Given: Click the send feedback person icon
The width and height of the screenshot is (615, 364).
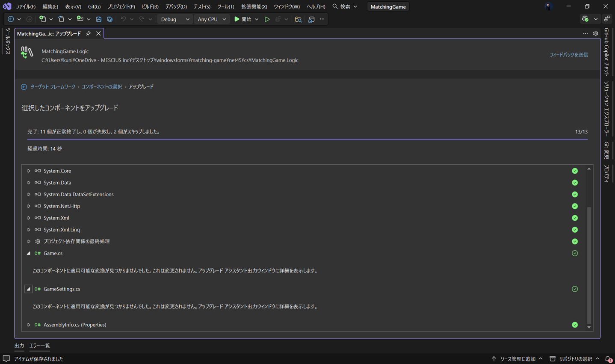Looking at the screenshot, I should [x=607, y=19].
